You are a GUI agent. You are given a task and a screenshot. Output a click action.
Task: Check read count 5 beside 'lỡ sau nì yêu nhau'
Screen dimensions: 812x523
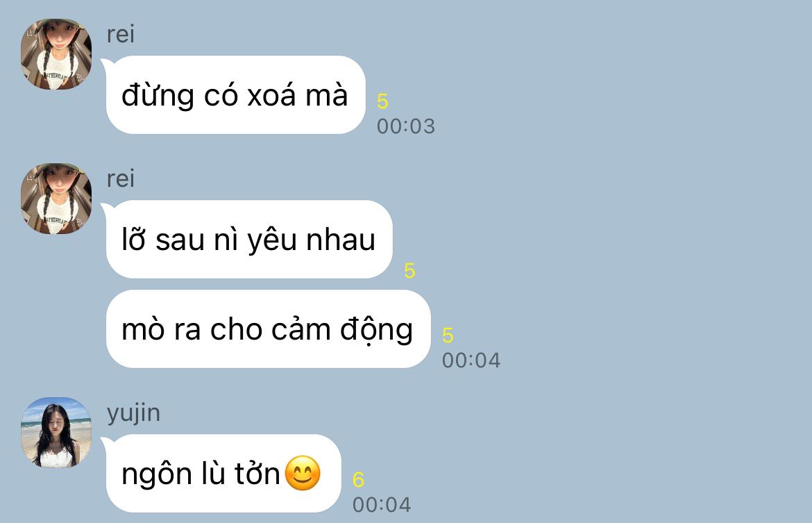click(409, 271)
